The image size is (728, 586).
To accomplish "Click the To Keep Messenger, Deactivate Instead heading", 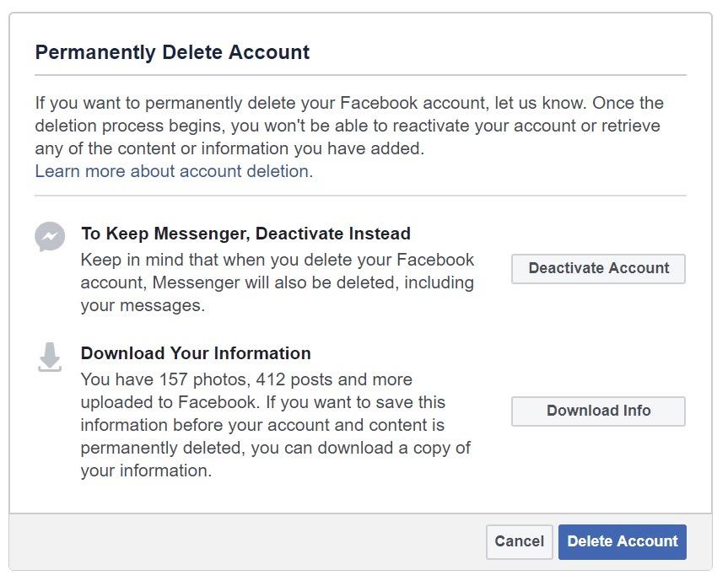I will (245, 234).
